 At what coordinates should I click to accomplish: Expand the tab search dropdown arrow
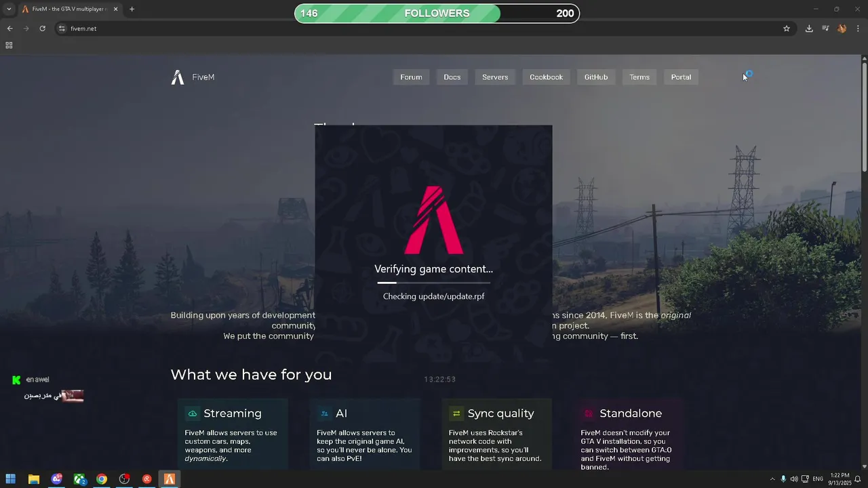9,9
